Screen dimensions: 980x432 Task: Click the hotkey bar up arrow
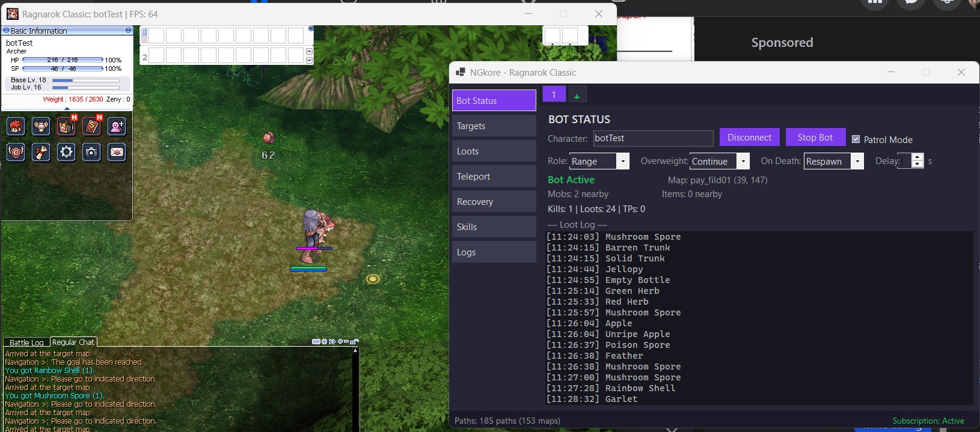(x=310, y=52)
